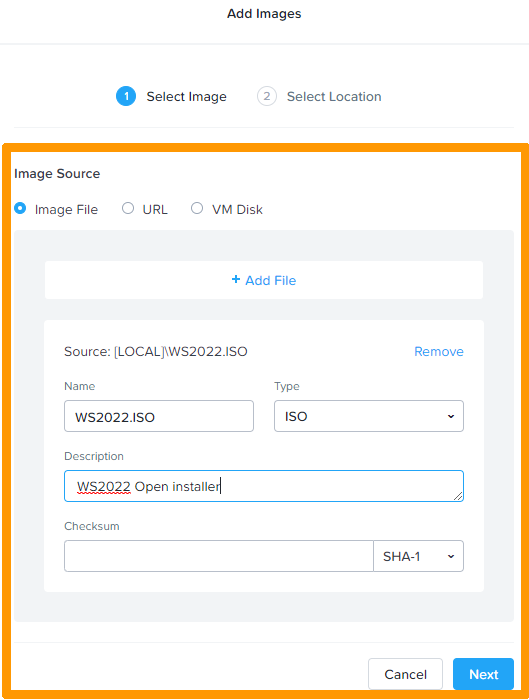529x700 pixels.
Task: Click the Type dropdown chevron arrow
Action: (x=451, y=417)
